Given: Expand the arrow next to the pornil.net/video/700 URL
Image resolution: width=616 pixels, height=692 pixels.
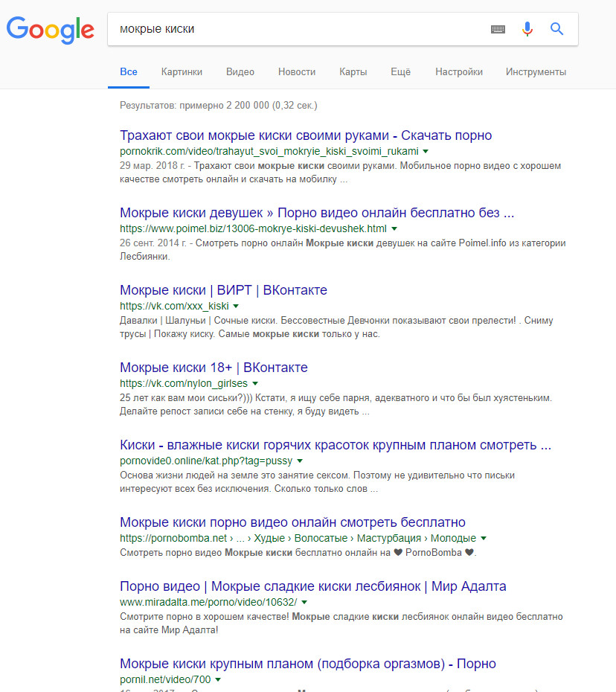Looking at the screenshot, I should point(218,679).
